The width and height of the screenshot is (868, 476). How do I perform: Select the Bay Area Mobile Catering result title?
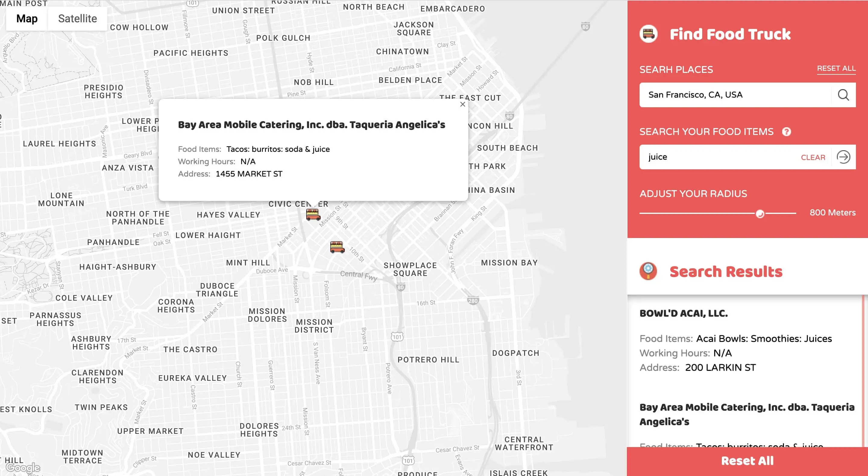[747, 414]
